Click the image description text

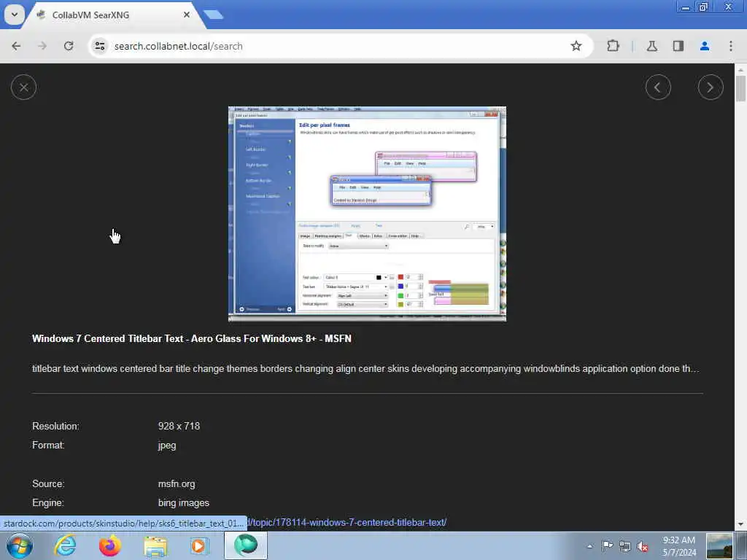coord(365,368)
